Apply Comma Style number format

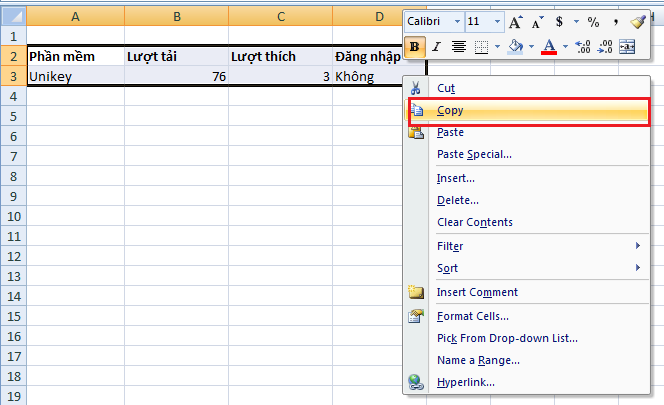pyautogui.click(x=617, y=21)
